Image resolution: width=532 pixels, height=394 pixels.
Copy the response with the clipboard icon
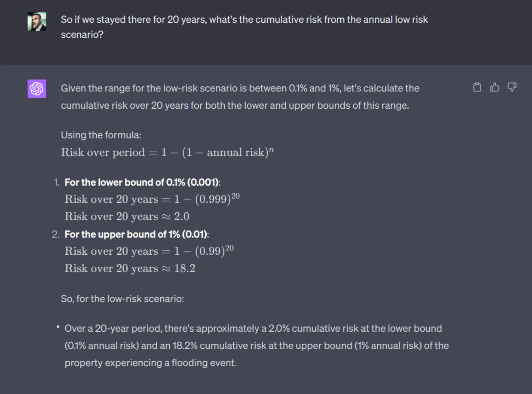pos(477,88)
